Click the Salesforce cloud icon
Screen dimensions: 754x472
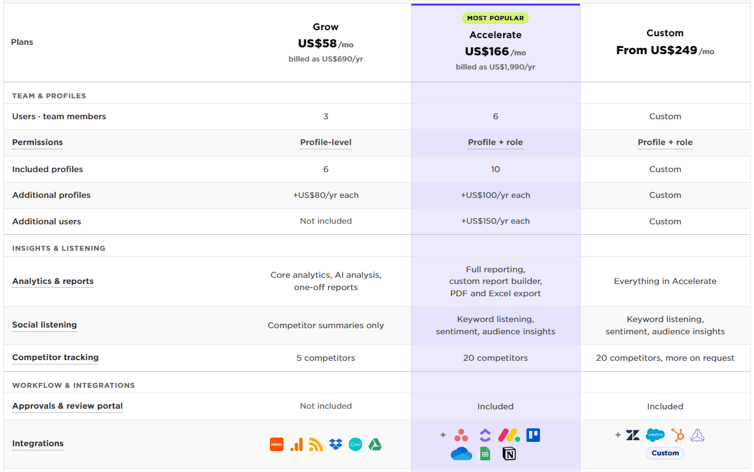click(655, 435)
